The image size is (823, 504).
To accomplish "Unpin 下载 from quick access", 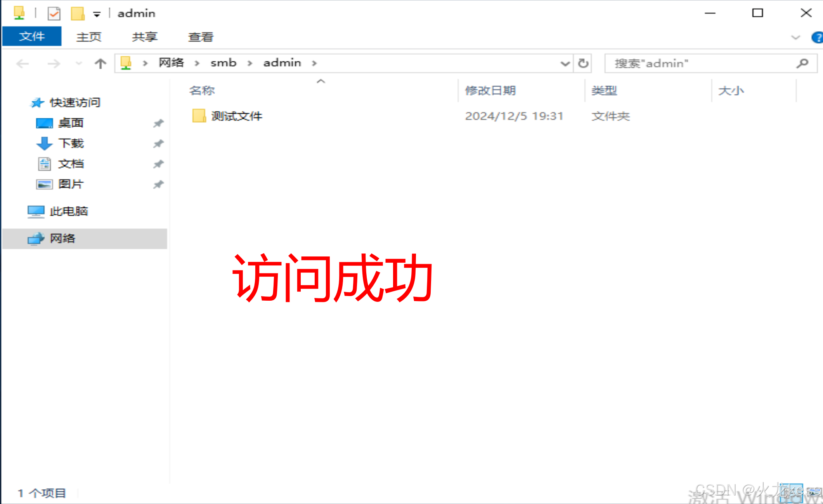I will [x=158, y=144].
